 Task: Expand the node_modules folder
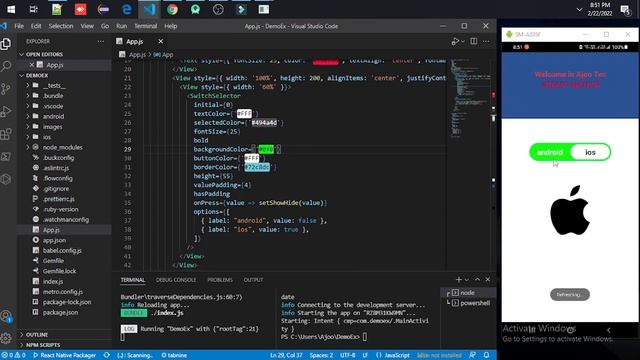click(x=62, y=147)
